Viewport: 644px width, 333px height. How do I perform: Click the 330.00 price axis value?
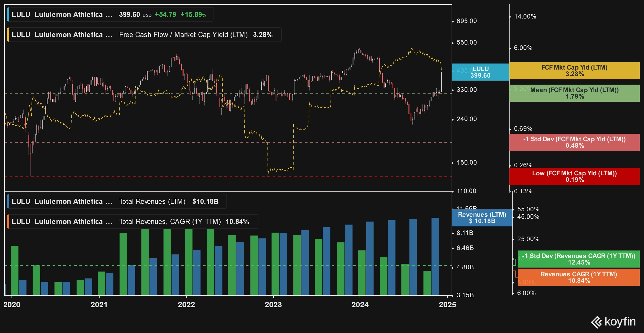(467, 90)
